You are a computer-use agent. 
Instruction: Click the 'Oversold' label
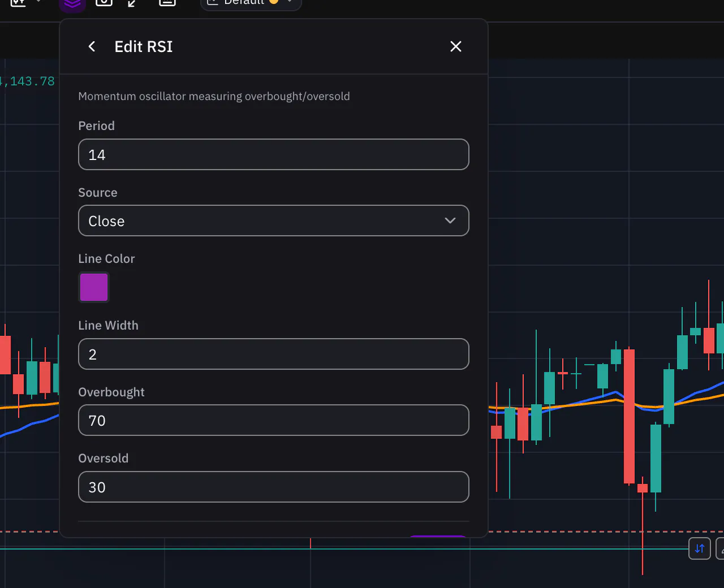click(x=104, y=458)
